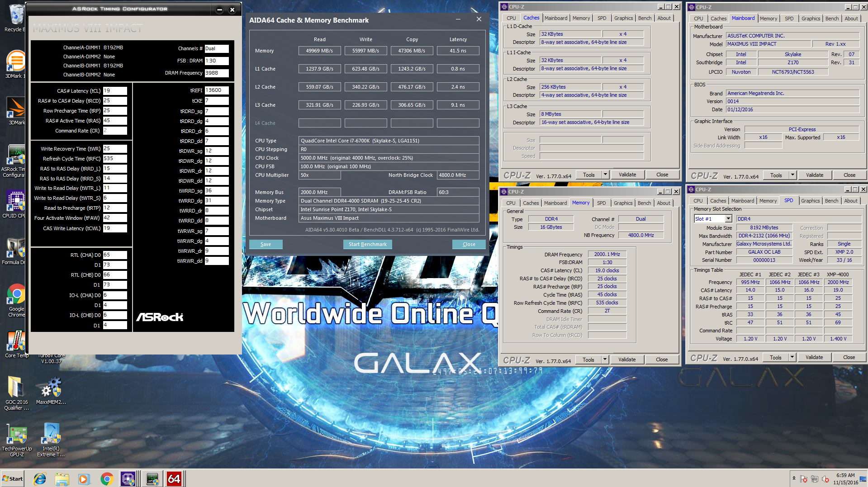This screenshot has width=868, height=487.
Task: Click Tools button in the Memory CPU-Z window
Action: pos(588,359)
